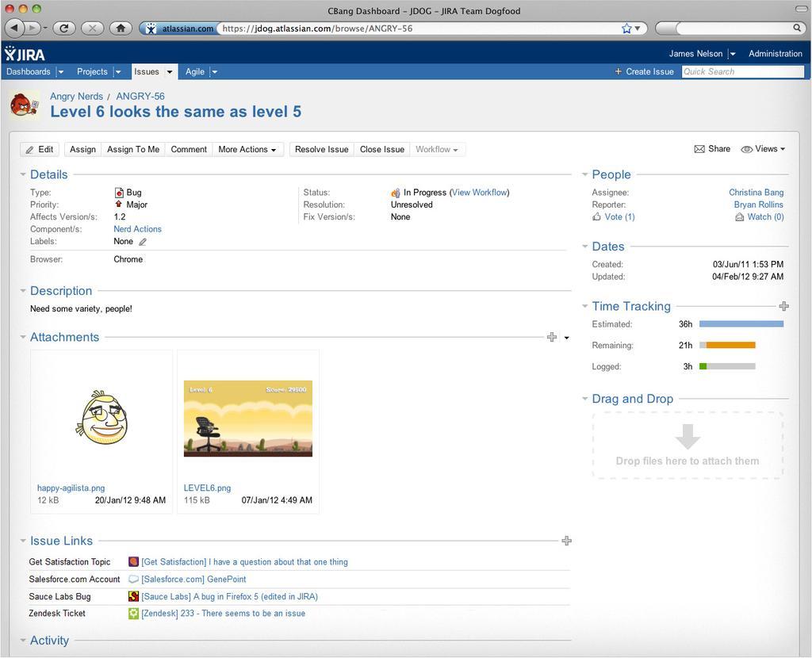
Task: Click the Zendesk icon beside the Zendesk Ticket link
Action: point(133,613)
